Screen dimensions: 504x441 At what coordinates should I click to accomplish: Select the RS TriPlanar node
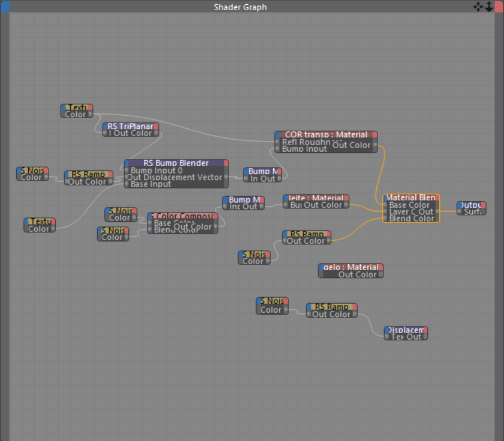pyautogui.click(x=131, y=129)
